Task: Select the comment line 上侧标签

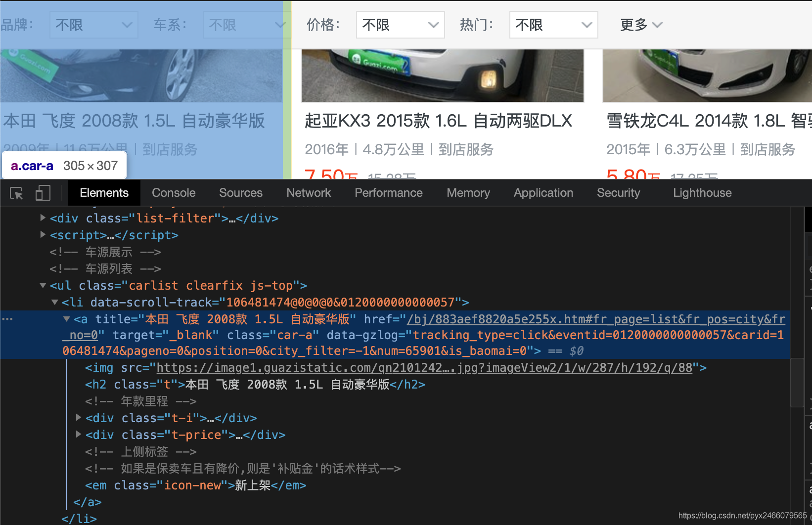Action: [x=140, y=452]
